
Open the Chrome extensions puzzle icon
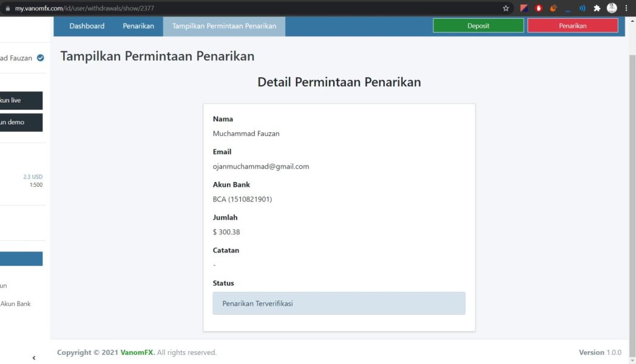[x=597, y=8]
